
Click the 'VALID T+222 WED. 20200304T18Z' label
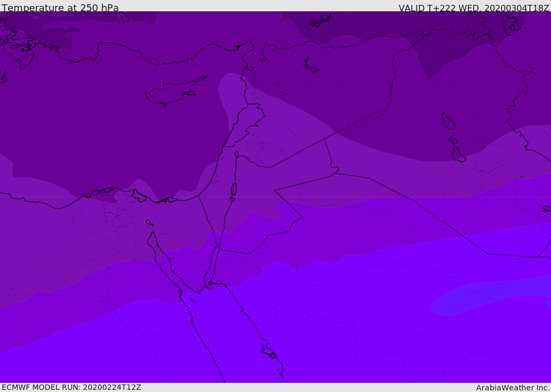tap(474, 8)
